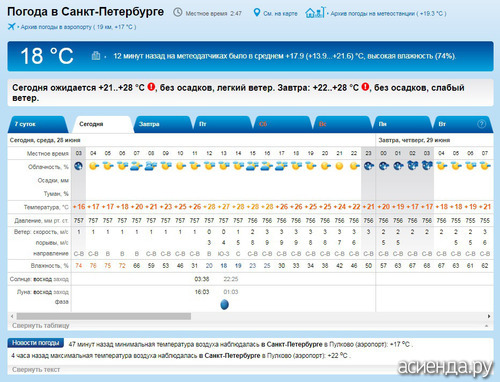Click the 03 hour cloudiness icon
Screen dimensions: 500x382
click(x=79, y=166)
